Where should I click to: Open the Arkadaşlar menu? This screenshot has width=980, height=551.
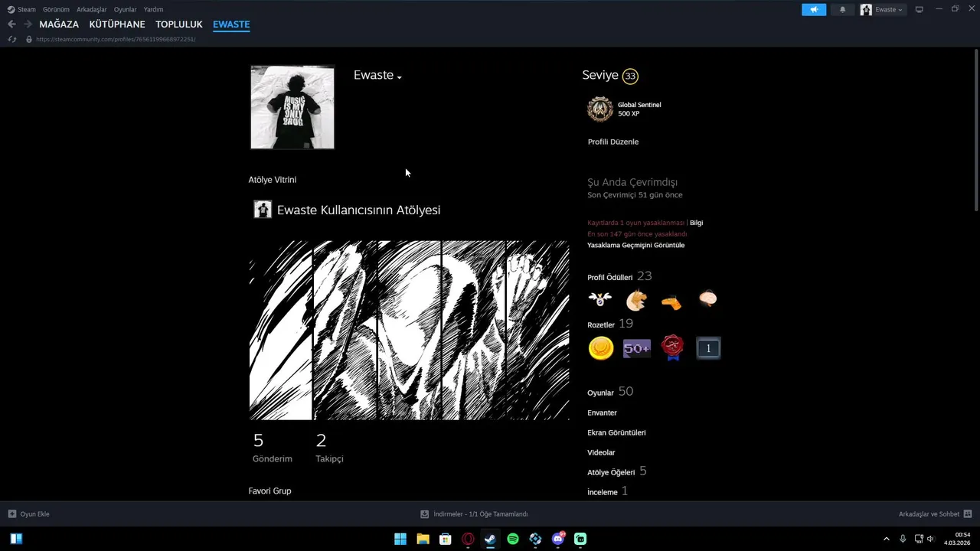click(x=92, y=9)
